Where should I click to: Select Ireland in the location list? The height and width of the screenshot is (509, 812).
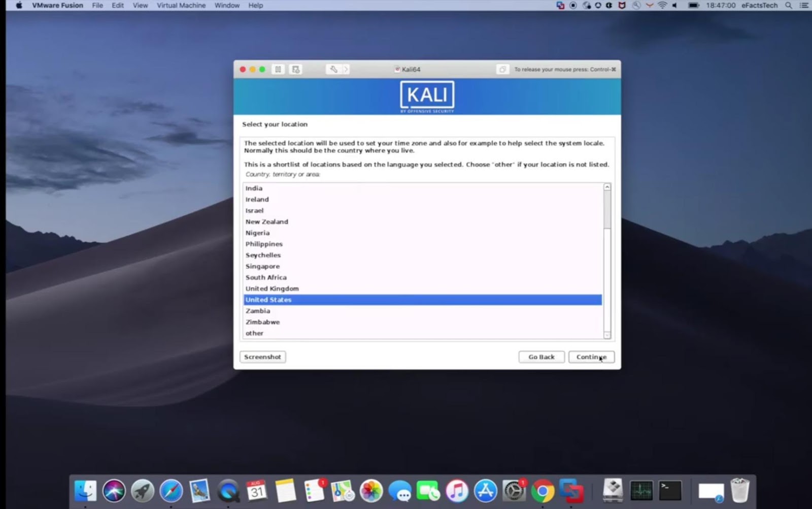[x=423, y=199]
